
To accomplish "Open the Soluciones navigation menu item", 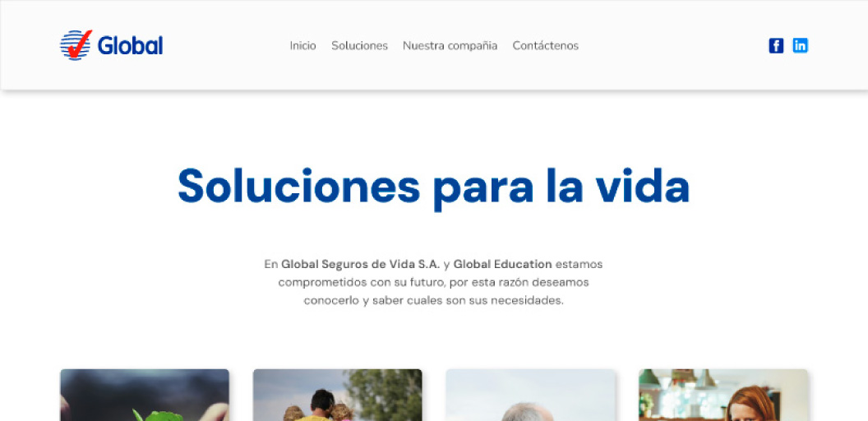I will point(359,46).
